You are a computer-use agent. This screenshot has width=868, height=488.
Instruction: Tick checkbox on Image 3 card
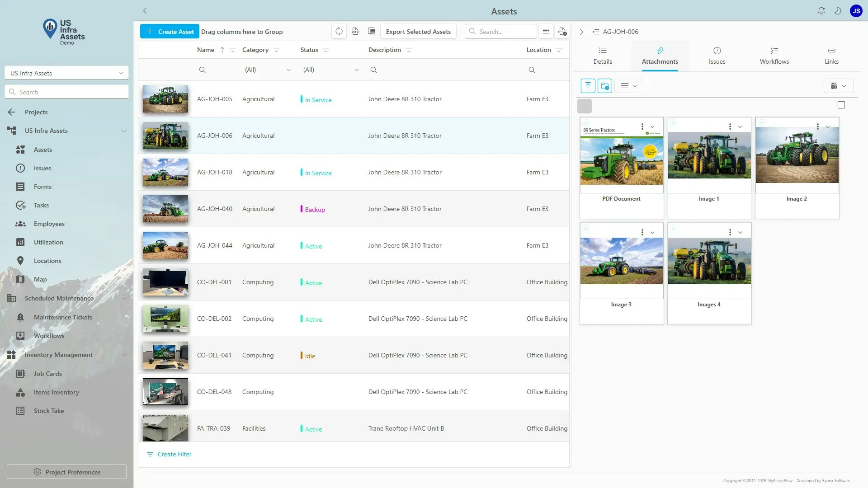586,229
